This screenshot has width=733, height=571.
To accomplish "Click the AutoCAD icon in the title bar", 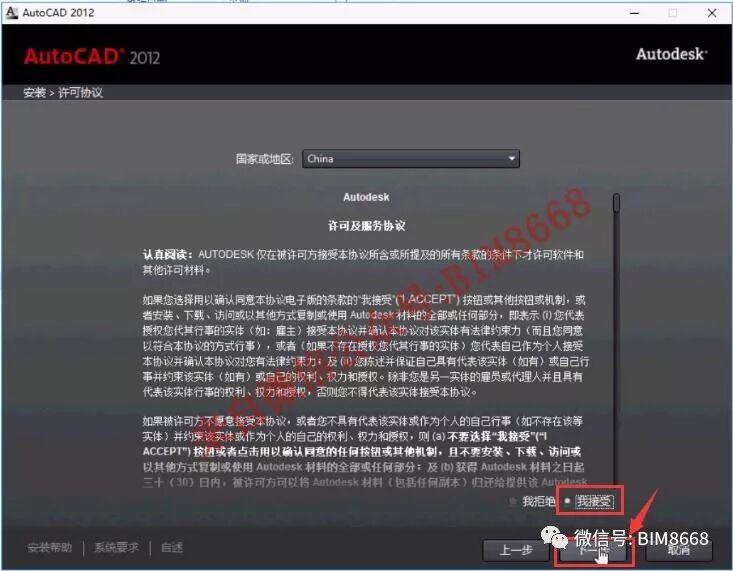I will pos(11,13).
